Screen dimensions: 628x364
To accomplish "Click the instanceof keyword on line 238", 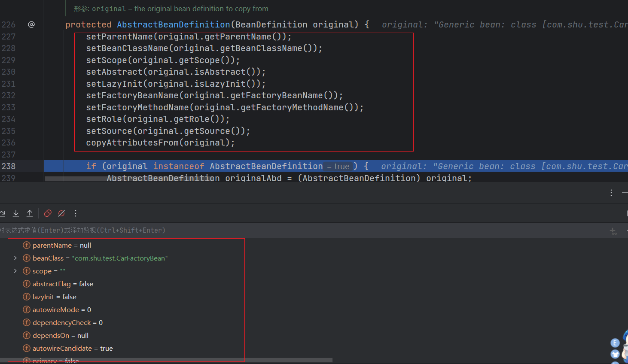I will point(179,166).
